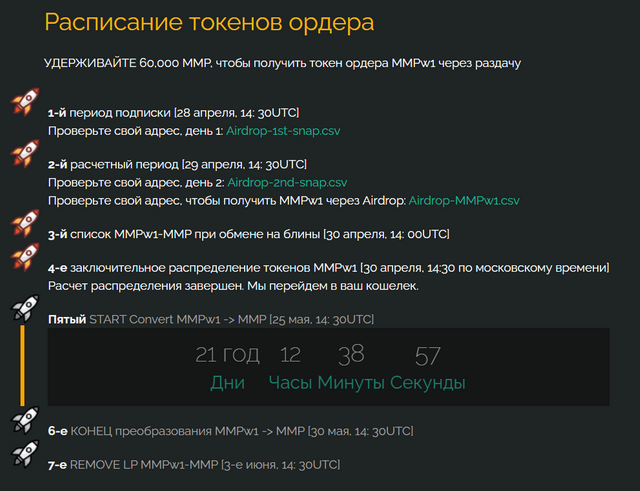
Task: Click the '2-й расчетный период' line
Action: 178,164
